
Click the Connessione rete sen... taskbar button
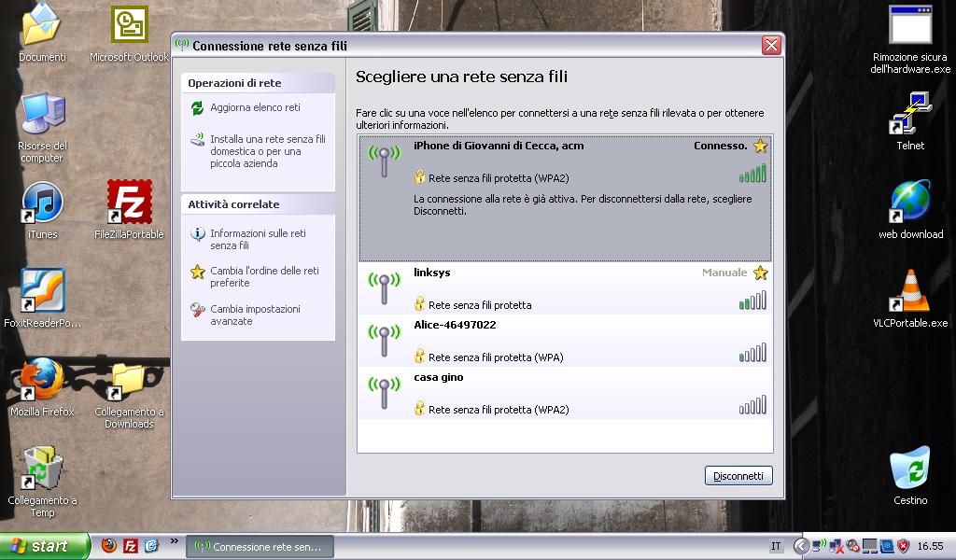pyautogui.click(x=260, y=547)
